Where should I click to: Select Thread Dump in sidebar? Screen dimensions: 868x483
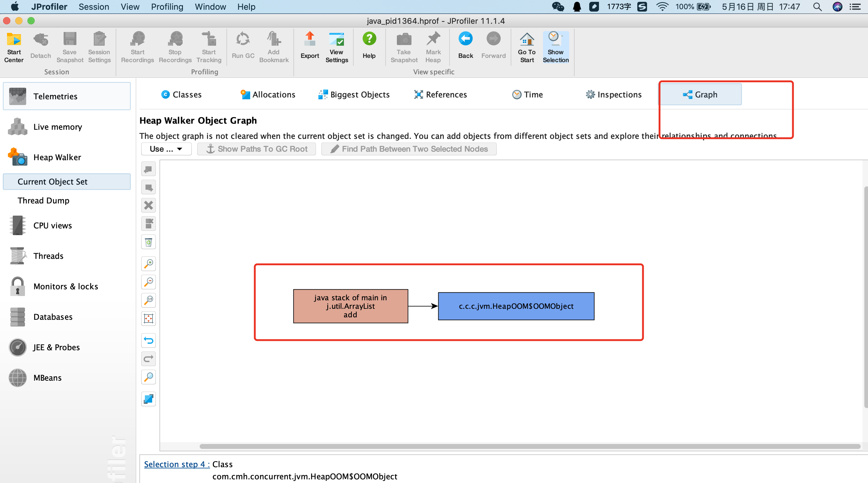click(44, 201)
